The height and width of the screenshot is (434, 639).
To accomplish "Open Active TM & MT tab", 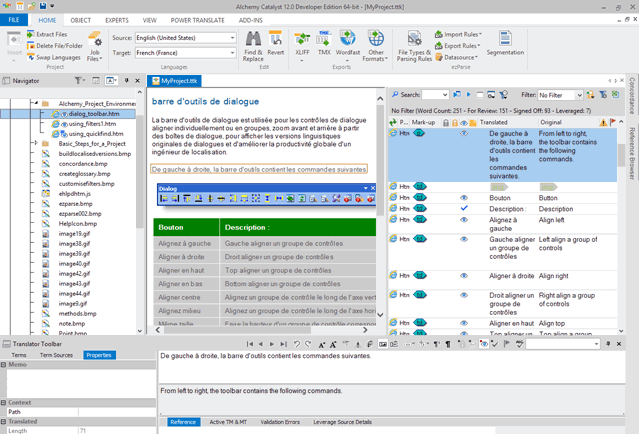I will [x=228, y=422].
